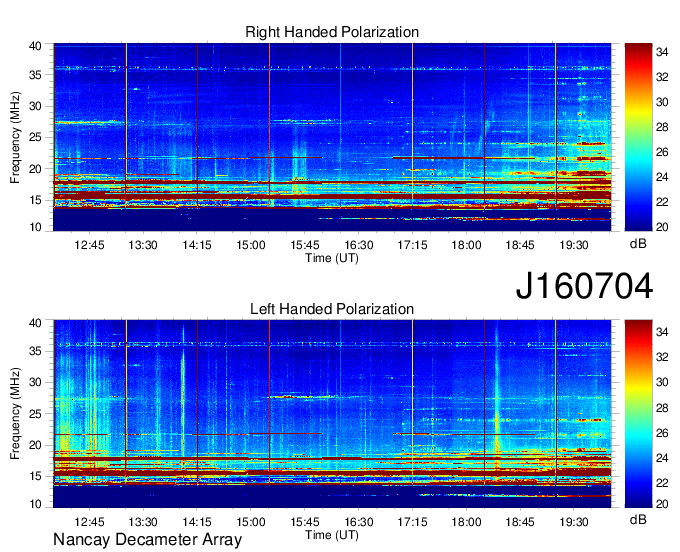
Task: Click the Left Handed Polarization spectrogram plot
Action: pos(332,414)
